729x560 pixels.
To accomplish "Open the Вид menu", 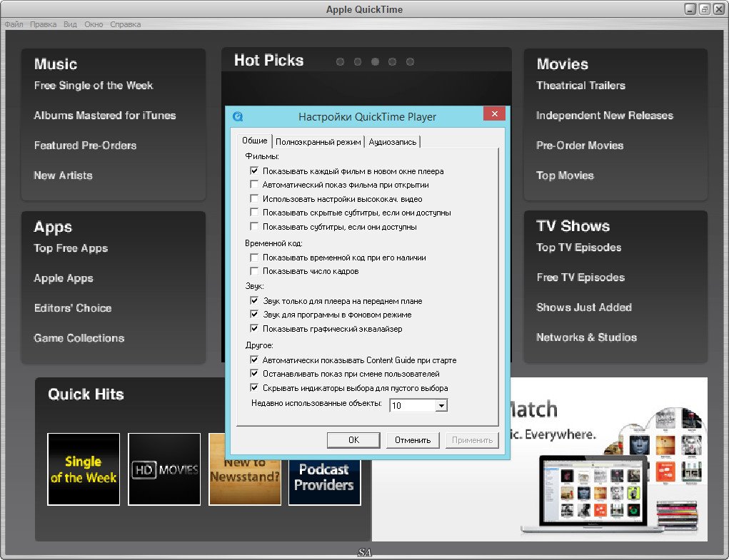I will pyautogui.click(x=70, y=24).
